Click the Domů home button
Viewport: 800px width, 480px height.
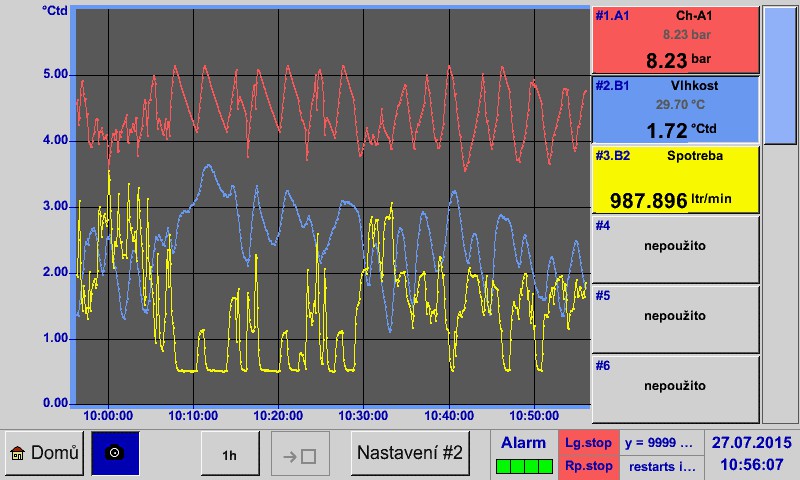pyautogui.click(x=43, y=454)
